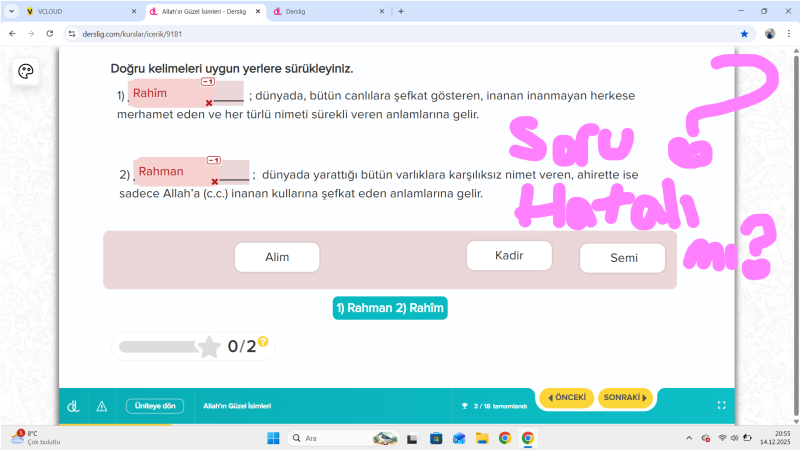Bookmark this page with the star
Image resolution: width=800 pixels, height=450 pixels.
pyautogui.click(x=744, y=34)
